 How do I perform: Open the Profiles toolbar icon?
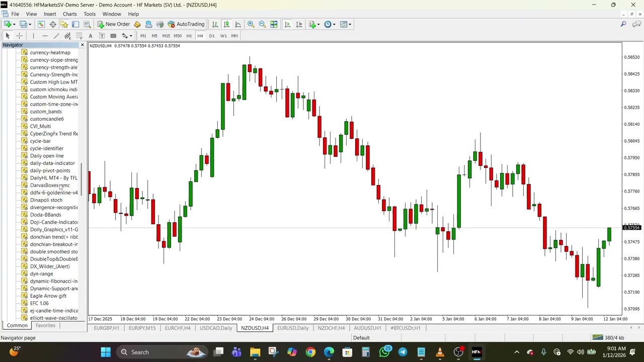point(23,24)
